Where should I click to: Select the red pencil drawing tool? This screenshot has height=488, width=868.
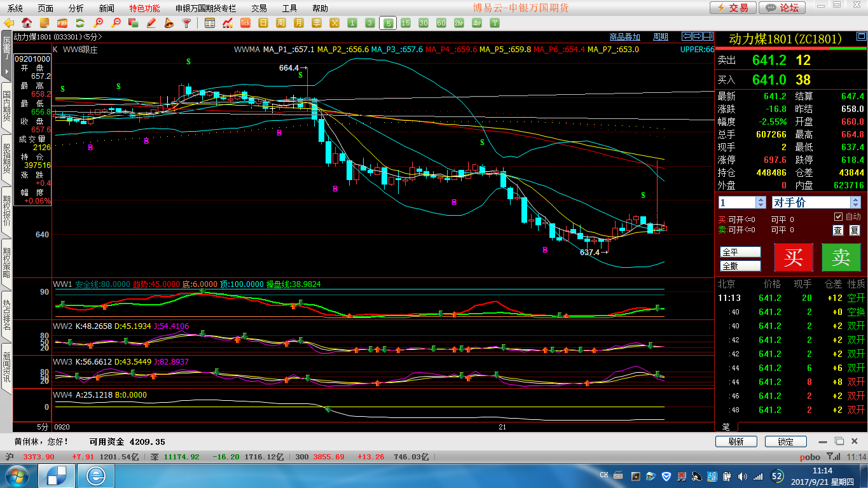pyautogui.click(x=151, y=23)
